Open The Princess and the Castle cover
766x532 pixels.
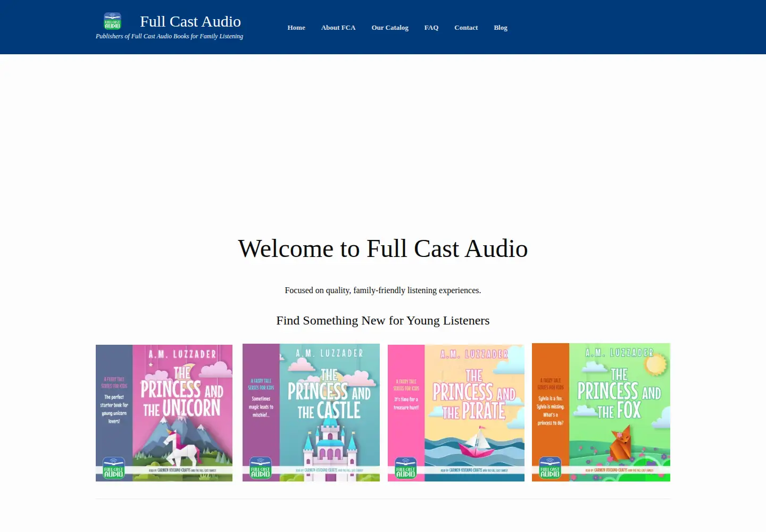coord(311,412)
